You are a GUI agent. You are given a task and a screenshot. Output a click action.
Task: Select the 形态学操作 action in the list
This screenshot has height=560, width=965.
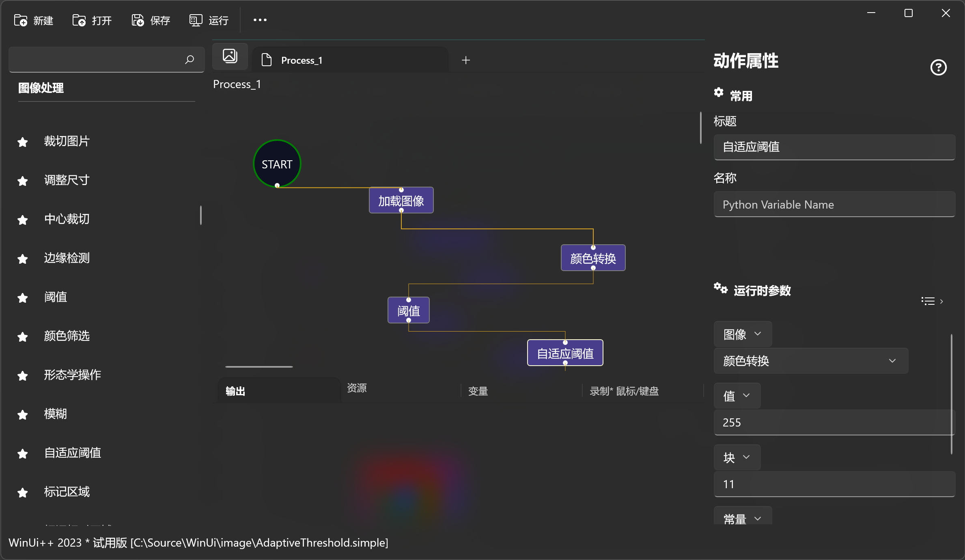pos(72,375)
